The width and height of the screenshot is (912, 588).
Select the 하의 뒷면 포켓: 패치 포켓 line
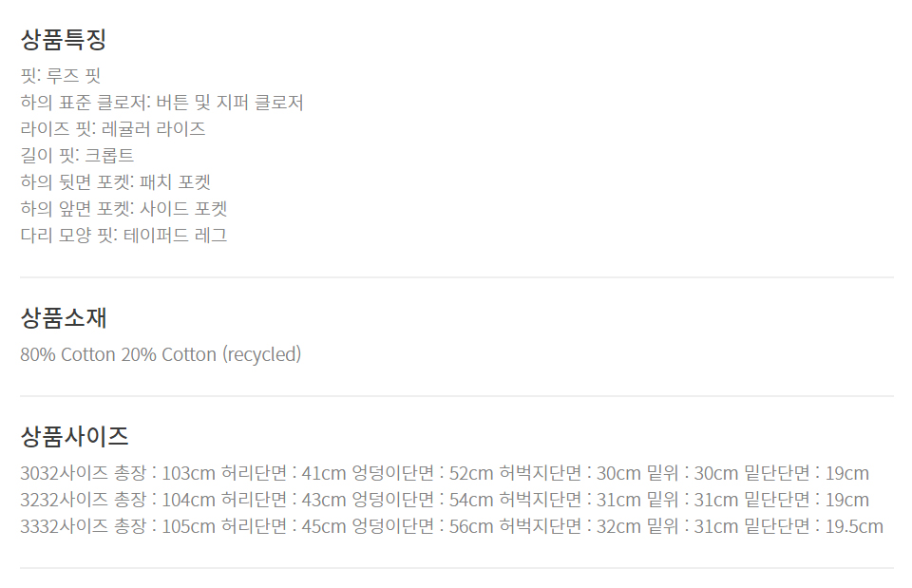[115, 182]
